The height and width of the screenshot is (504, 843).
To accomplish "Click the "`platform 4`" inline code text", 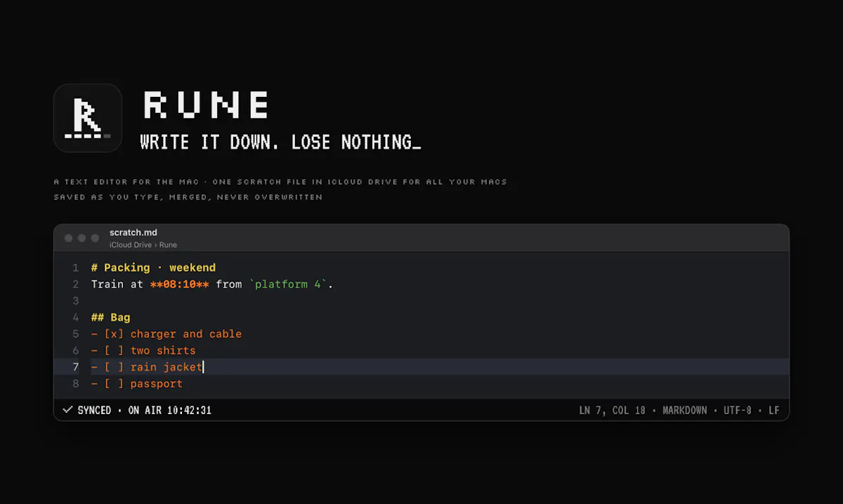I will coord(288,284).
